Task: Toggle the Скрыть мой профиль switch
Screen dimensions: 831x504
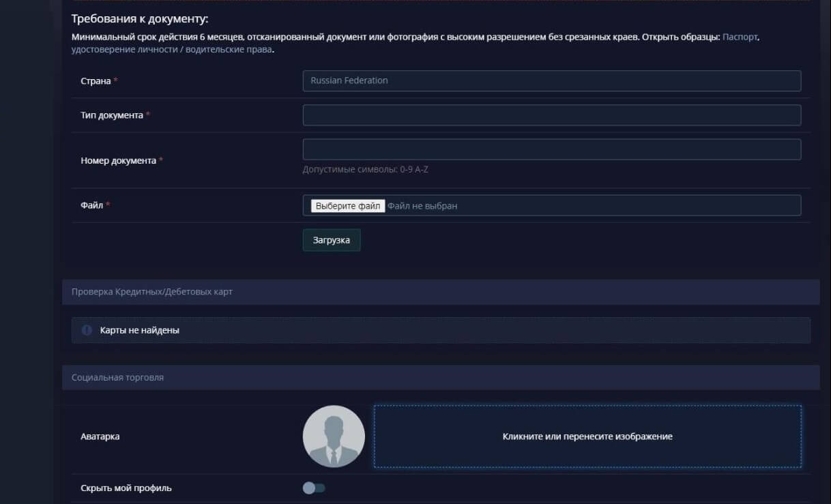Action: [314, 488]
